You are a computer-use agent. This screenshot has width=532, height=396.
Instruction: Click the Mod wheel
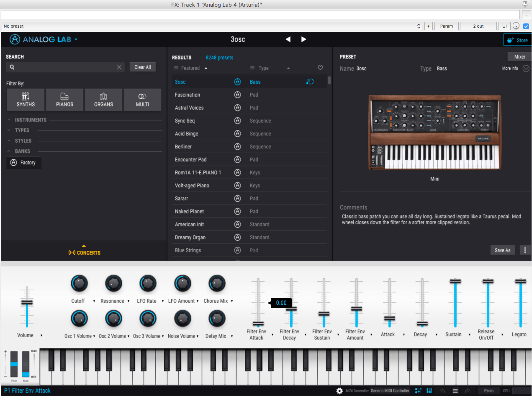point(26,364)
